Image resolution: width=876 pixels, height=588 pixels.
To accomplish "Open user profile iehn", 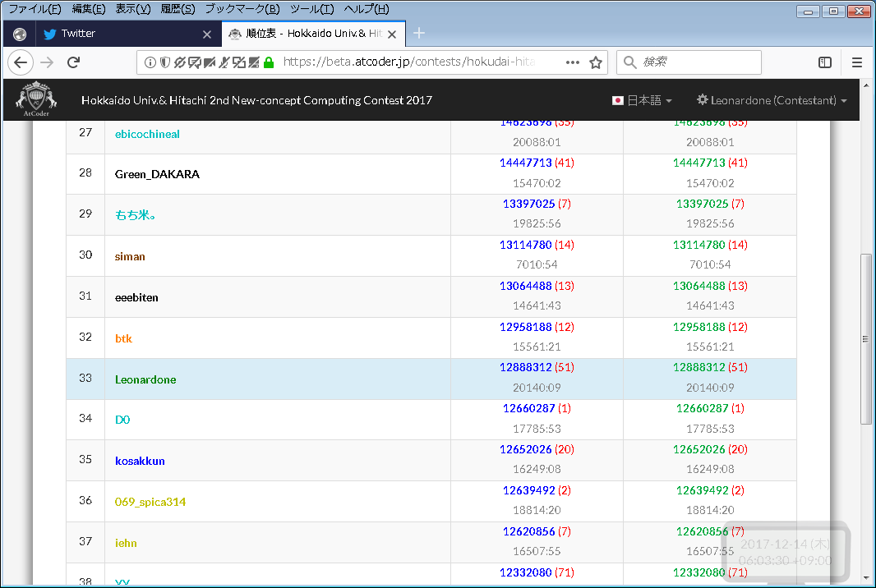I will (126, 544).
